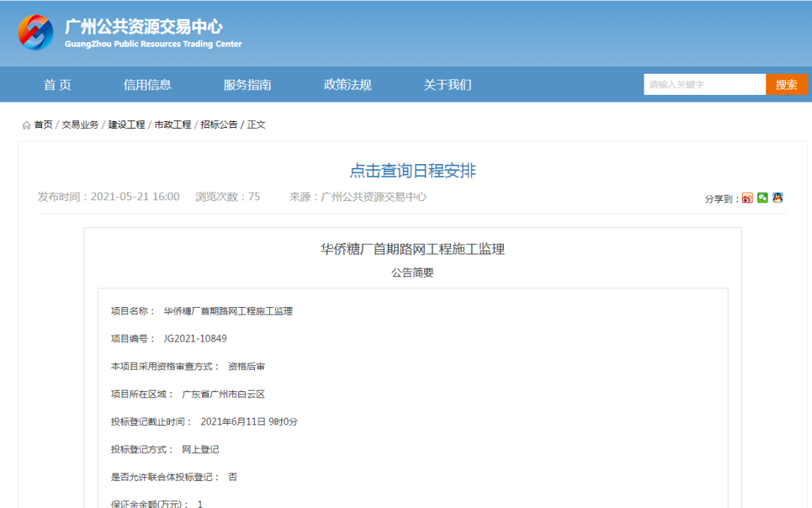Open the 点击查询日程安排 link
Screen dimensions: 812x508
[x=413, y=171]
